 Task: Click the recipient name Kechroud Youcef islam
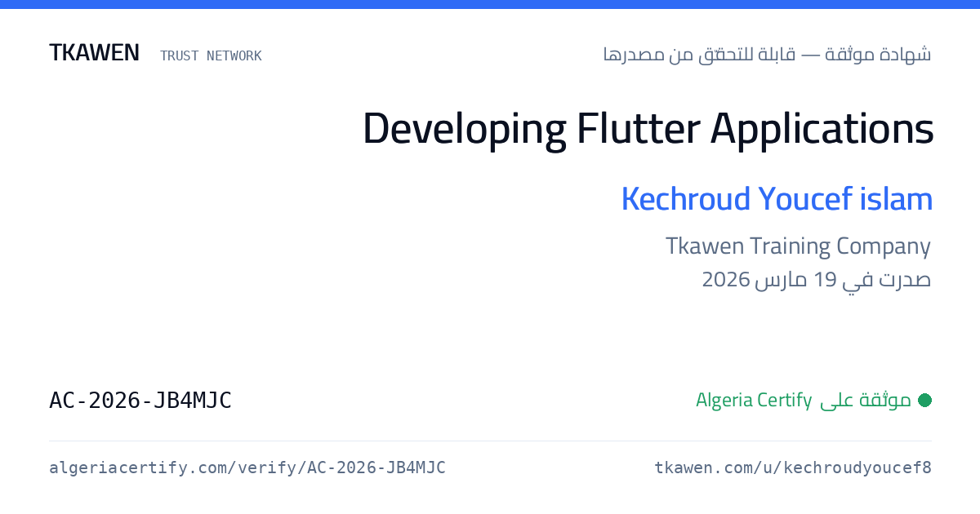click(x=777, y=199)
